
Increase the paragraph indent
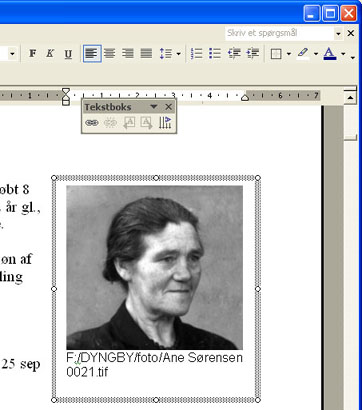pyautogui.click(x=253, y=53)
